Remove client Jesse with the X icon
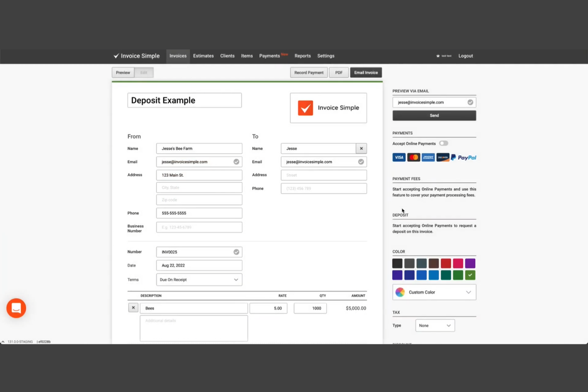588x392 pixels. [361, 148]
